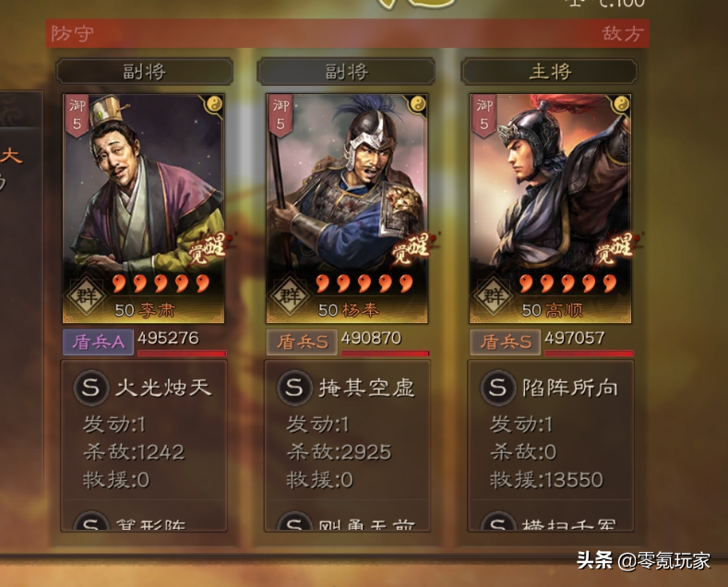Tap the 觉醒 stamp on 高顺's card
This screenshot has width=728, height=587.
click(x=615, y=249)
